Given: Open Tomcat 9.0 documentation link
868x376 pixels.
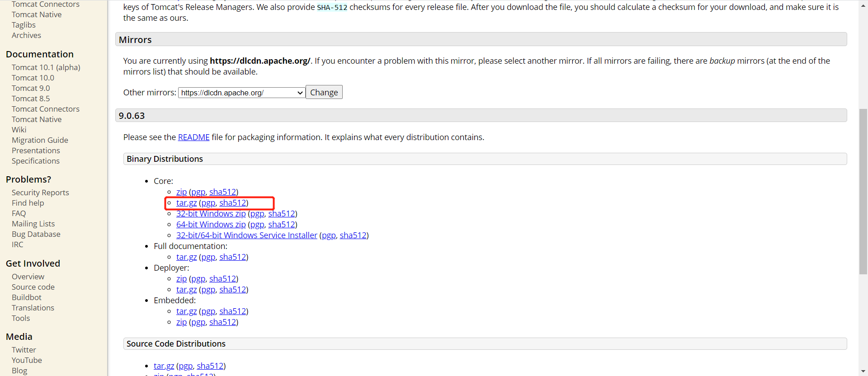Looking at the screenshot, I should pos(31,88).
